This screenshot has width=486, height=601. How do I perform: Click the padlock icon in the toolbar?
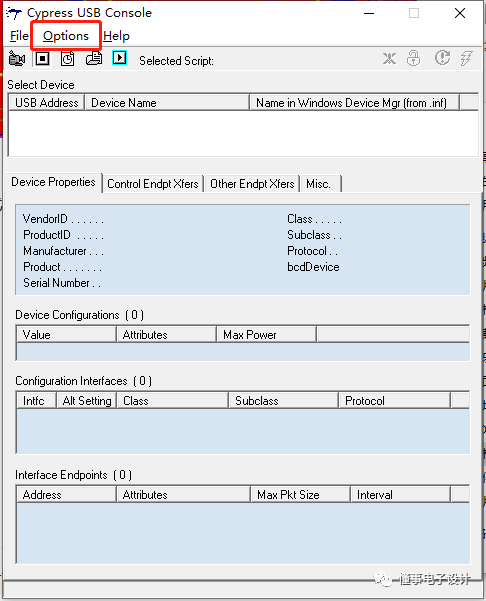(x=413, y=58)
